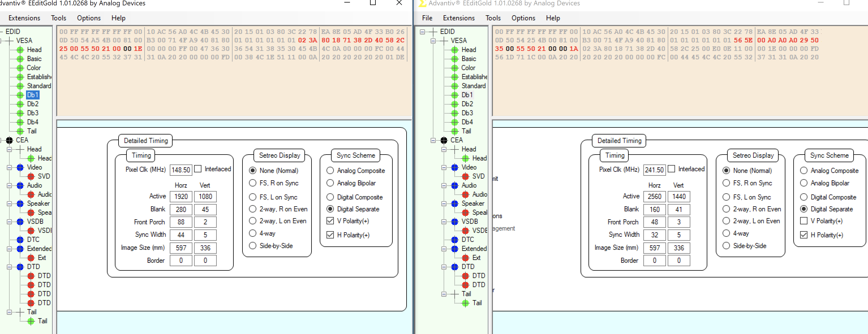
Task: Click blue Speaker node icon in left window
Action: [x=20, y=204]
